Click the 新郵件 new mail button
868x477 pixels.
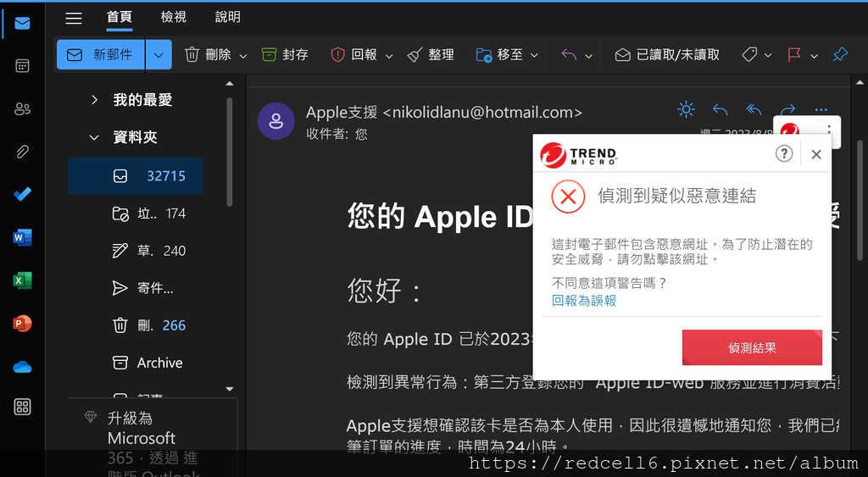101,55
